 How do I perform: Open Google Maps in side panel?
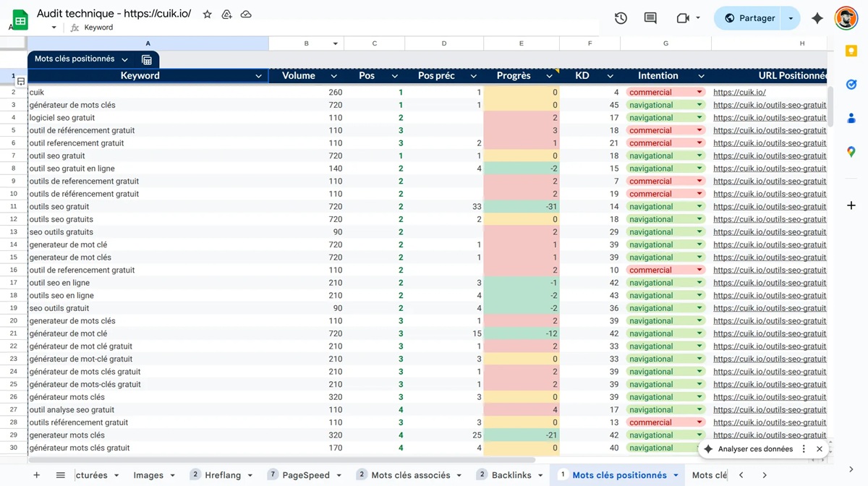click(851, 151)
